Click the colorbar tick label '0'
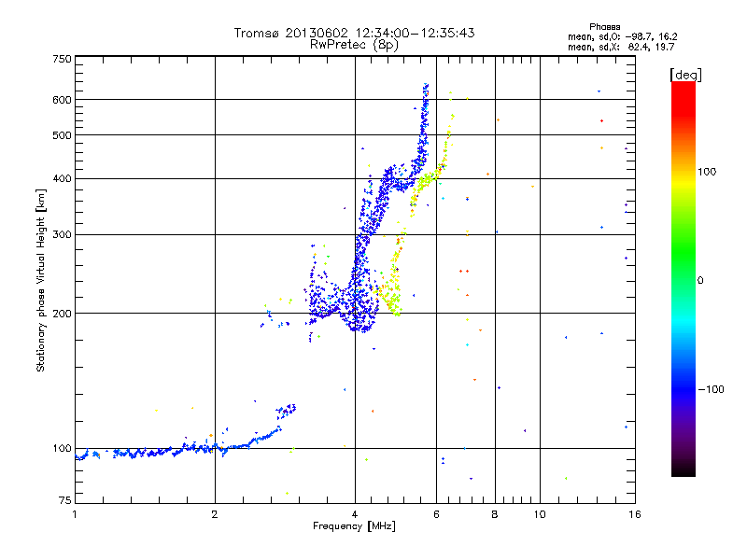This screenshot has height=560, width=747. tap(700, 280)
